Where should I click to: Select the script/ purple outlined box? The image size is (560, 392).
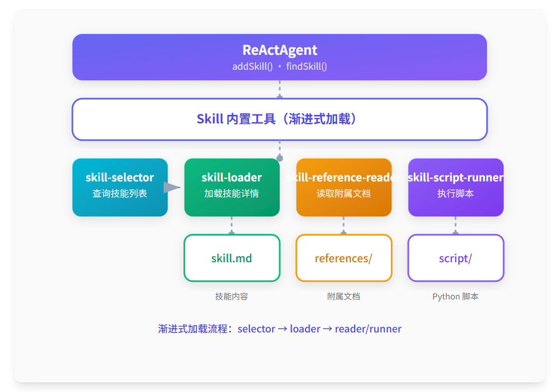tap(456, 258)
